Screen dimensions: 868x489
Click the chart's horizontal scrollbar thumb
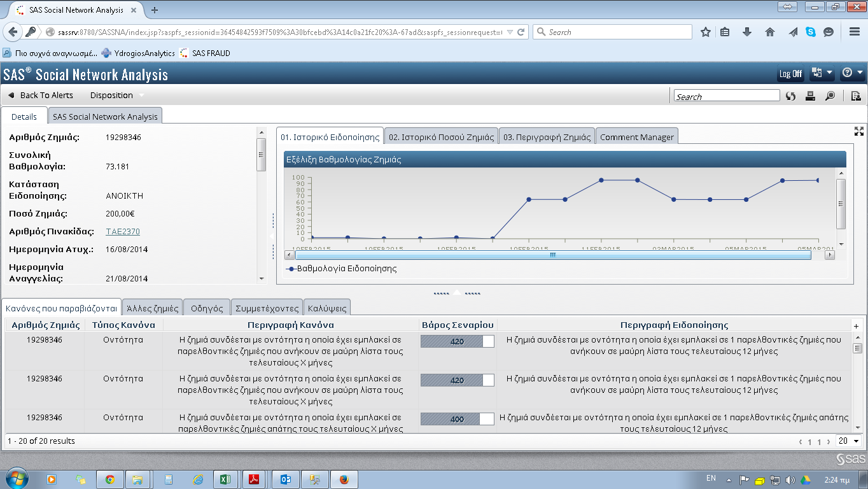(552, 255)
